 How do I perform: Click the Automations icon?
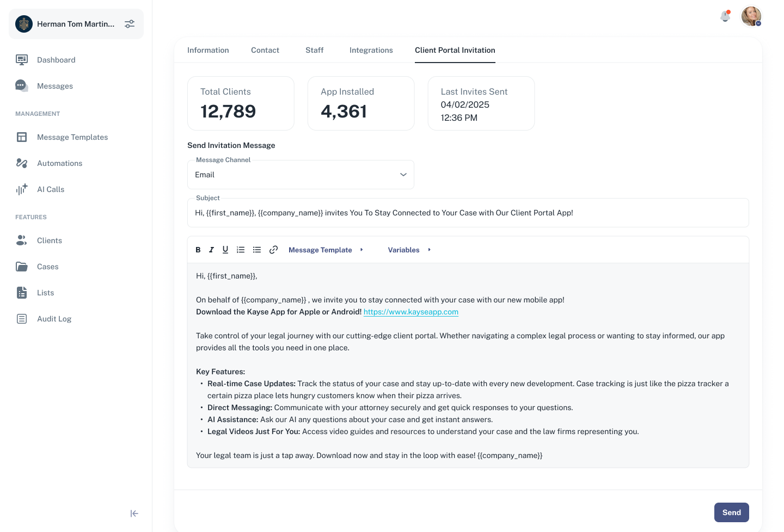(21, 163)
